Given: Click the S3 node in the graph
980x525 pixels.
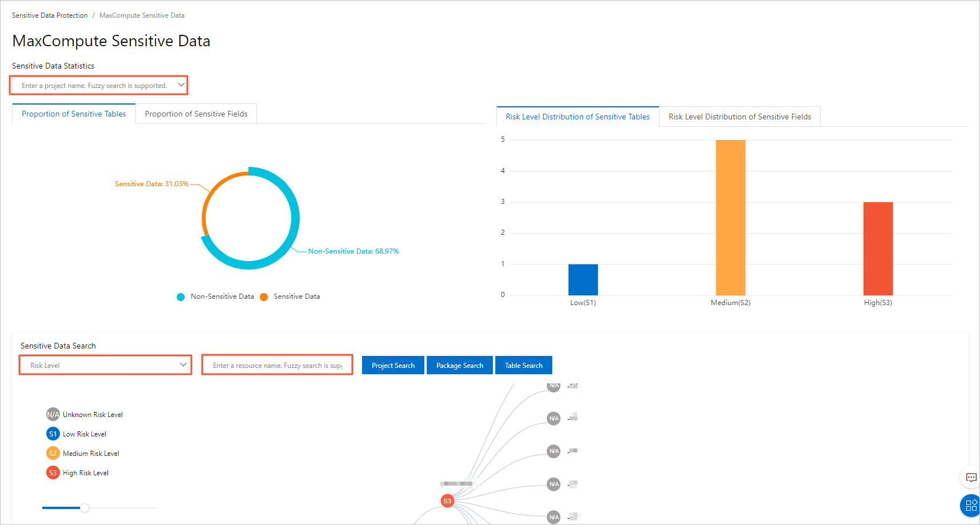Looking at the screenshot, I should pos(447,501).
